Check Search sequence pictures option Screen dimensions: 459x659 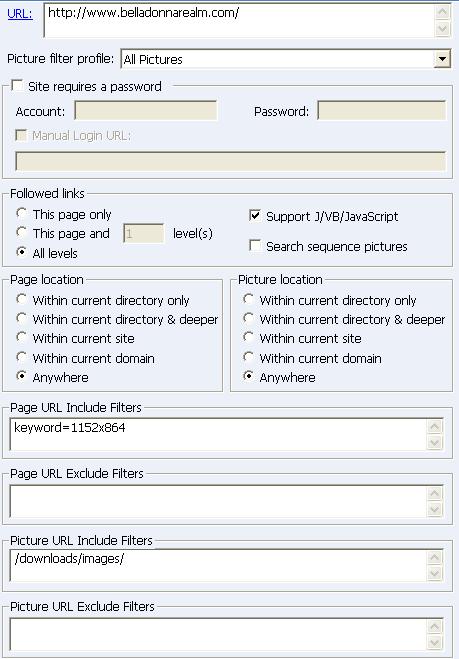tap(255, 245)
